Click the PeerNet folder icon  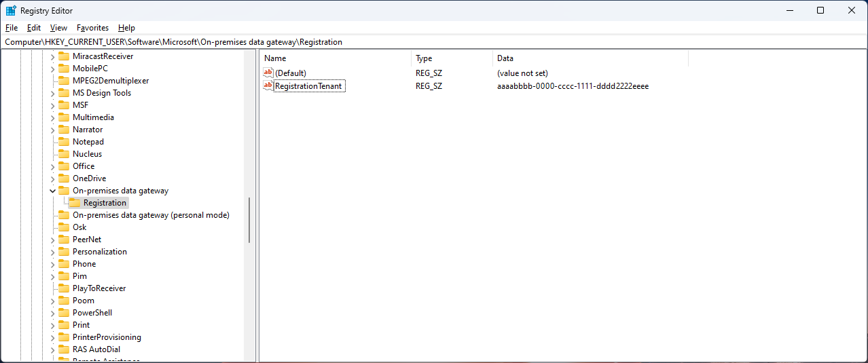point(63,240)
